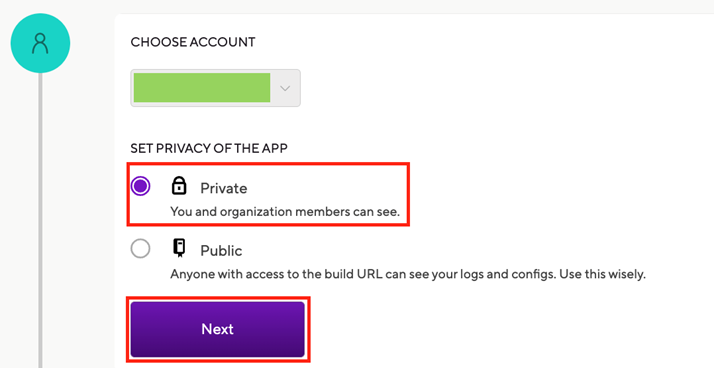
Task: Click the SET PRIVACY OF THE APP heading
Action: 209,148
